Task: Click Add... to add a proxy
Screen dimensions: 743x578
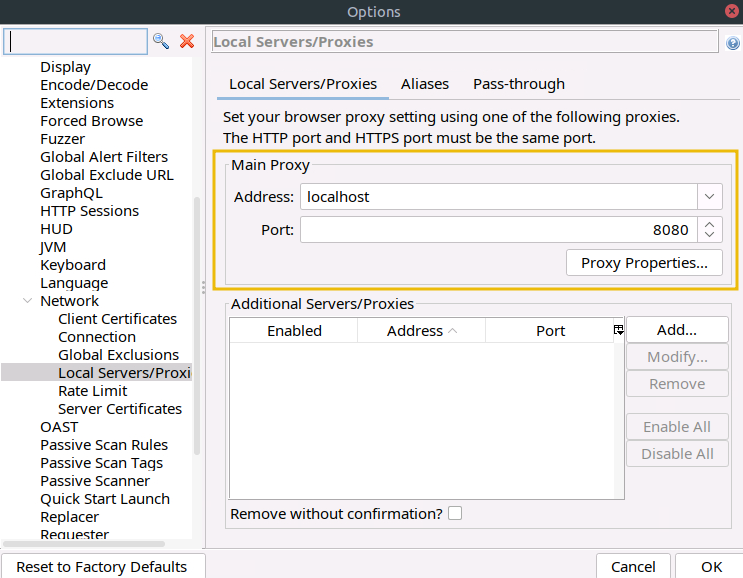Action: pyautogui.click(x=677, y=330)
